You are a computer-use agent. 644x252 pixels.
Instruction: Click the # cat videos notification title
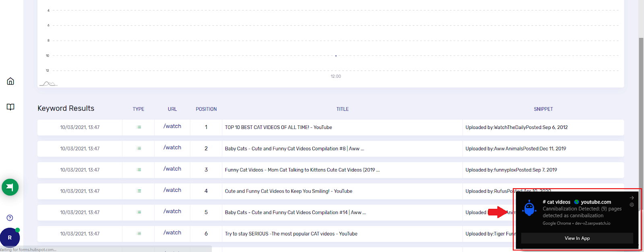tap(556, 202)
